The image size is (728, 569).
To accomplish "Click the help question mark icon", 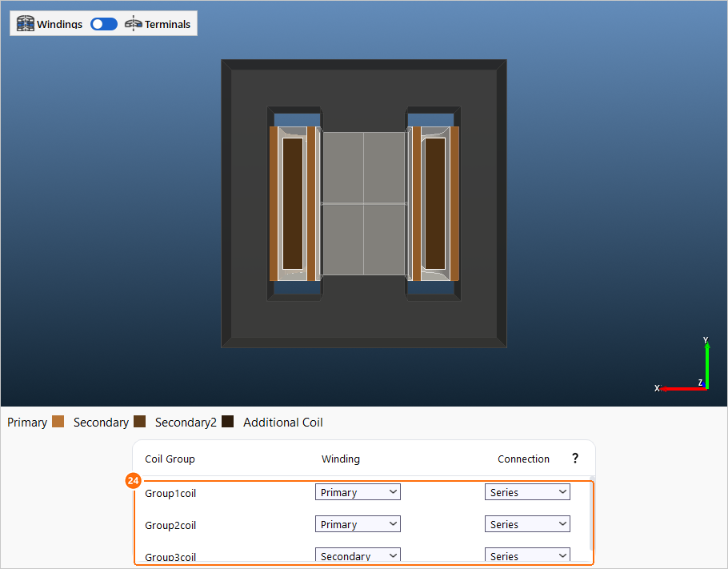I will tap(574, 459).
